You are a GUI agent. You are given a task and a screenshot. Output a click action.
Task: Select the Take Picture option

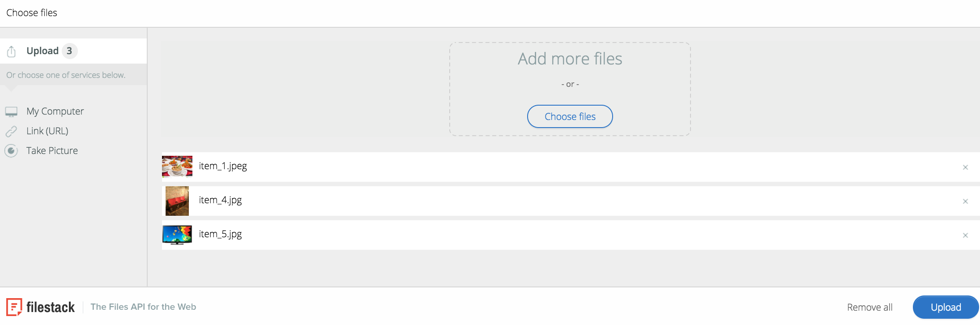tap(52, 151)
